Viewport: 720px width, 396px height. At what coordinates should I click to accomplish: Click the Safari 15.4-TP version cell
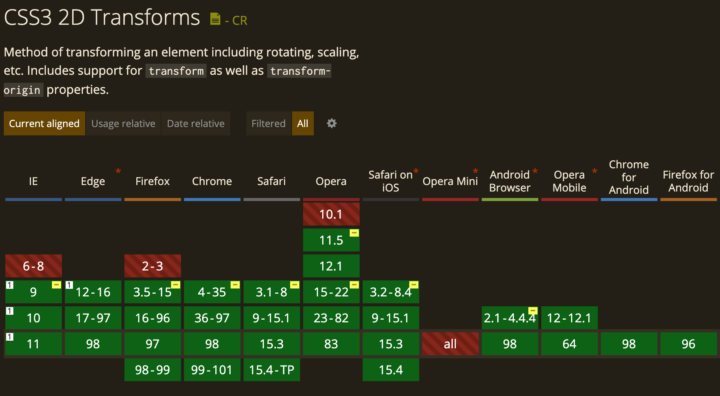pyautogui.click(x=271, y=370)
